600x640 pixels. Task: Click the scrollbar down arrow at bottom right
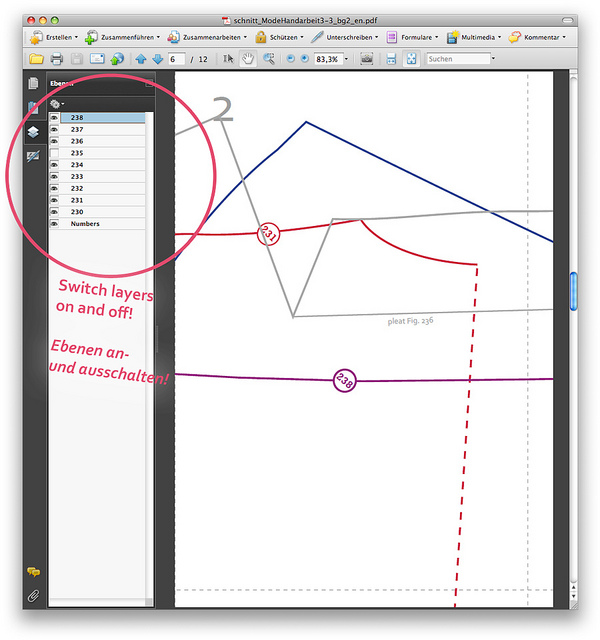[573, 596]
